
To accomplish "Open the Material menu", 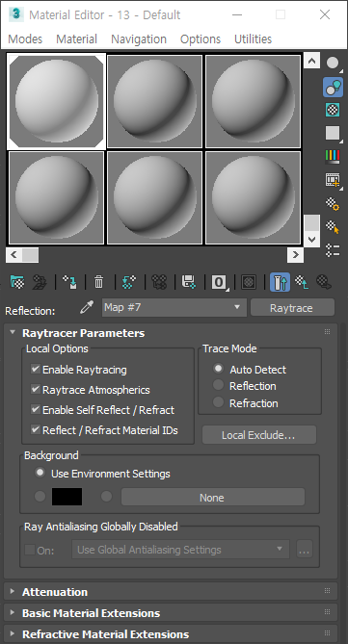I will click(76, 39).
